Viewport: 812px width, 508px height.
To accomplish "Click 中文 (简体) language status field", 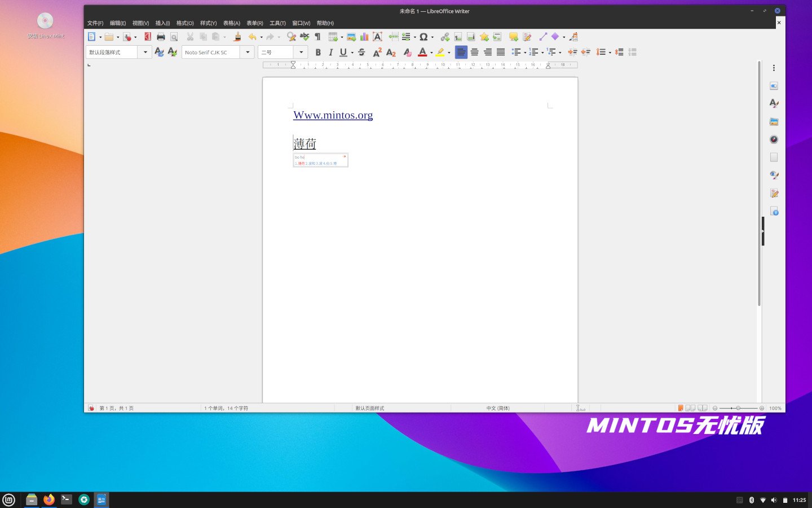I will pyautogui.click(x=498, y=408).
